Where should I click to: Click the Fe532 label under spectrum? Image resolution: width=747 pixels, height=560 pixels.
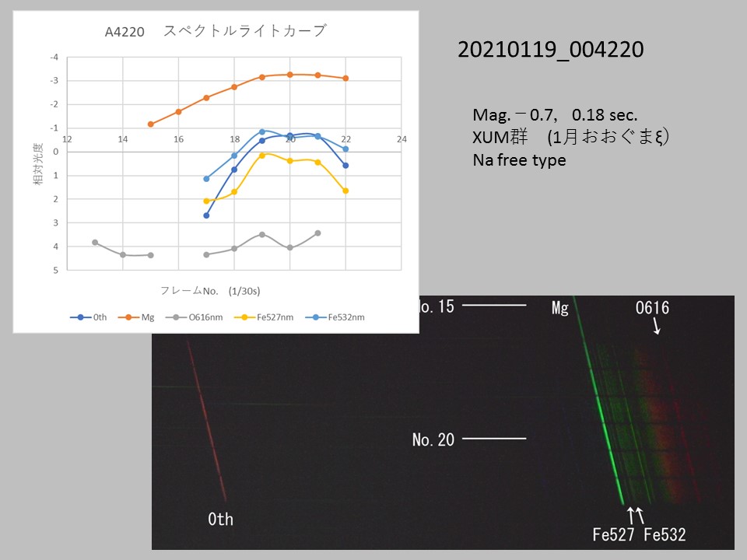click(664, 535)
